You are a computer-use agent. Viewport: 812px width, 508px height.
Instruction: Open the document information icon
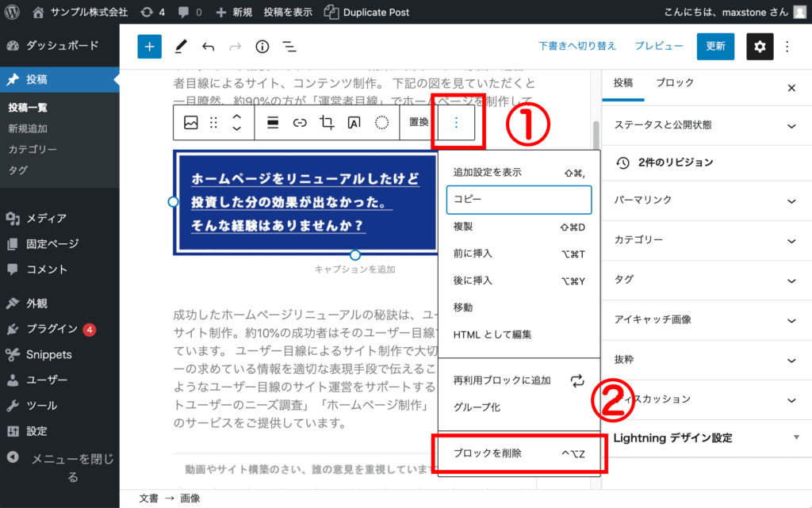262,46
